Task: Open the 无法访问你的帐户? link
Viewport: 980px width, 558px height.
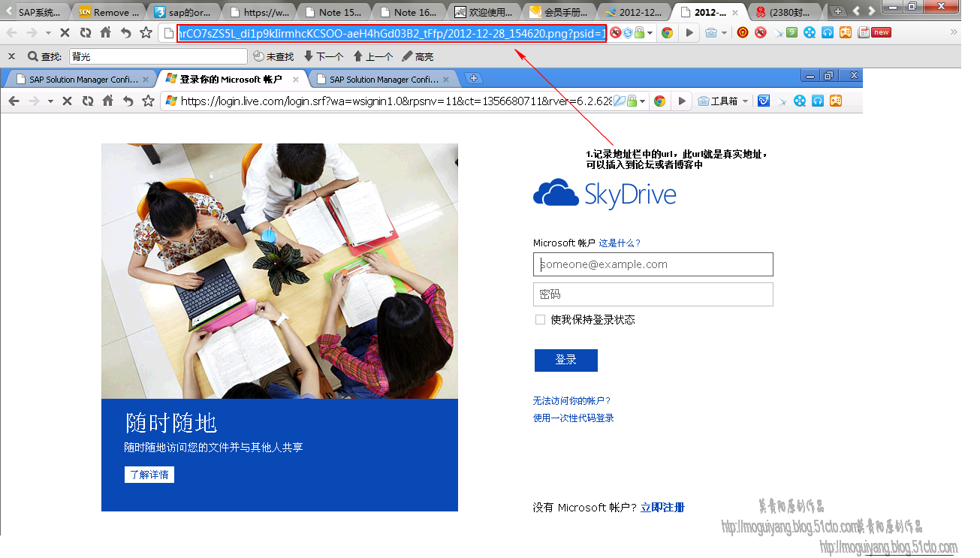Action: tap(571, 401)
